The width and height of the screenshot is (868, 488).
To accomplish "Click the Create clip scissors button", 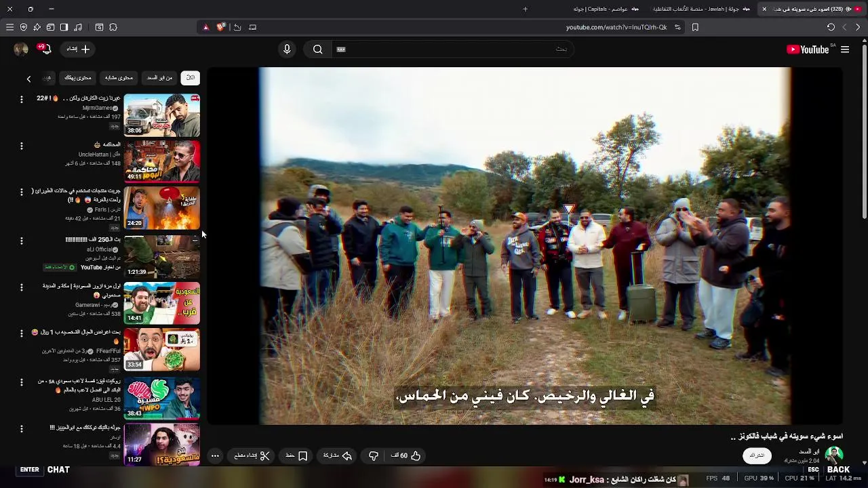I will tap(252, 455).
